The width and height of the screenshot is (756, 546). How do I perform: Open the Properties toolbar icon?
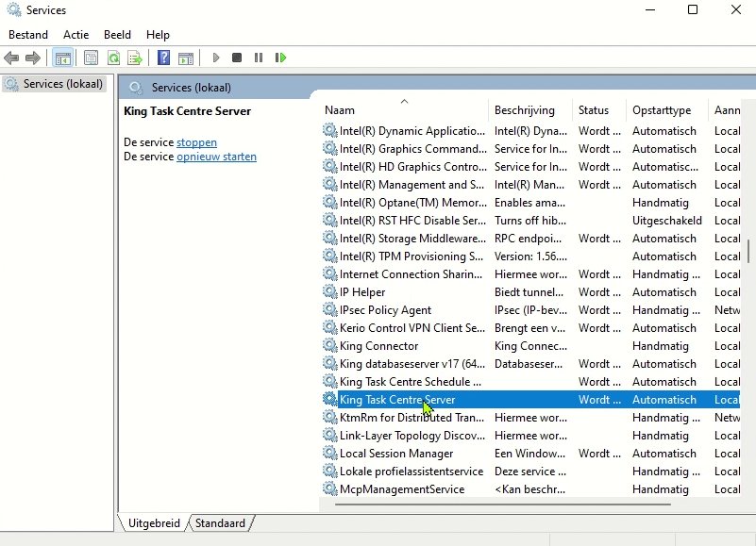click(91, 58)
